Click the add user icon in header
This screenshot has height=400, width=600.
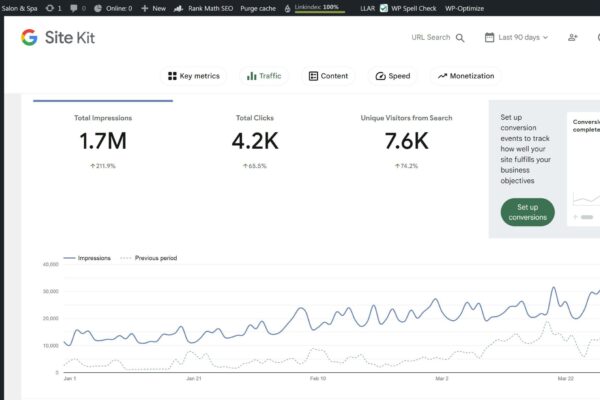[x=573, y=38]
